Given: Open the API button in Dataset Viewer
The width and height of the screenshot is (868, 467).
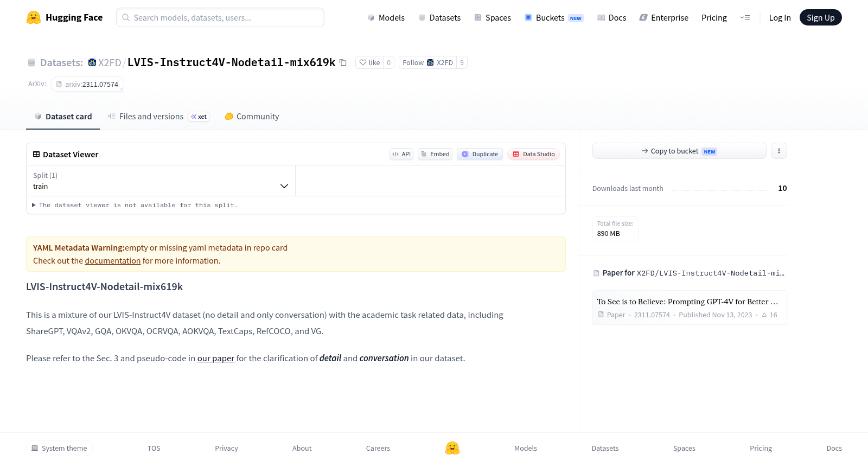Looking at the screenshot, I should 401,154.
